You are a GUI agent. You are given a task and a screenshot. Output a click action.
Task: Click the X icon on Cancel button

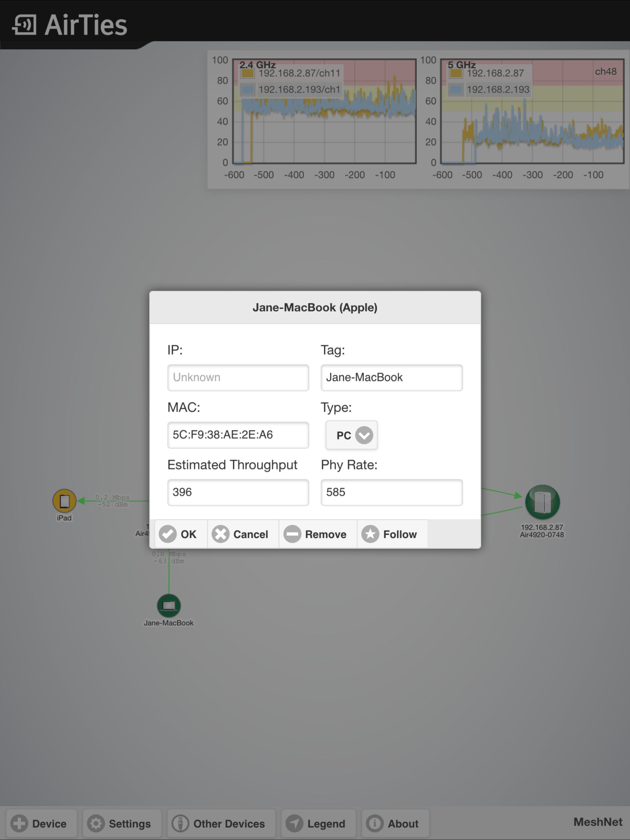pyautogui.click(x=220, y=534)
